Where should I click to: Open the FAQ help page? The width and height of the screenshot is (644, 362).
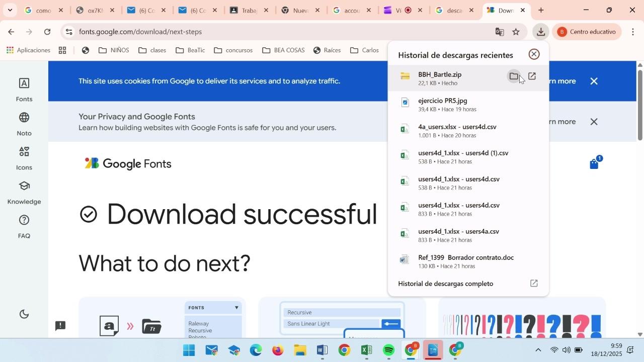(x=24, y=226)
